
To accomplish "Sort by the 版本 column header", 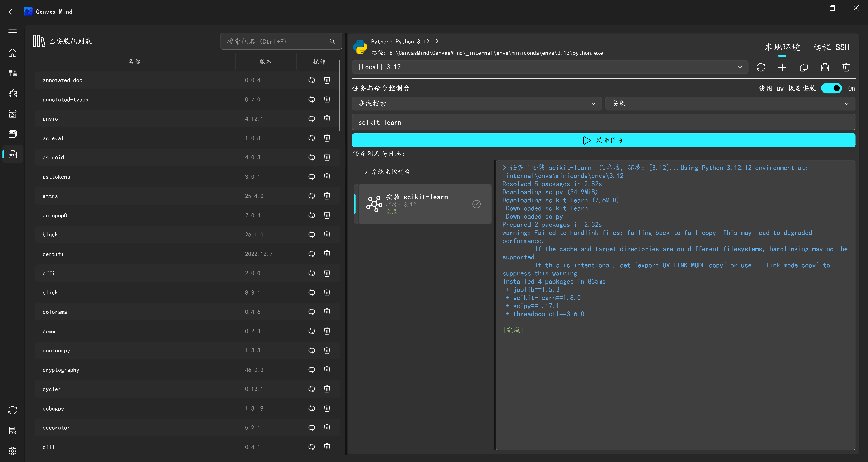I will pyautogui.click(x=266, y=62).
